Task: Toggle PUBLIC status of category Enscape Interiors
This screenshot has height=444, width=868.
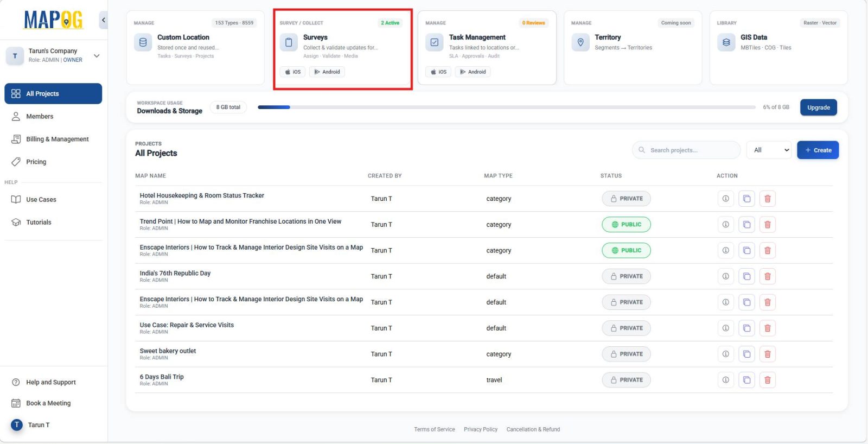Action: tap(626, 250)
